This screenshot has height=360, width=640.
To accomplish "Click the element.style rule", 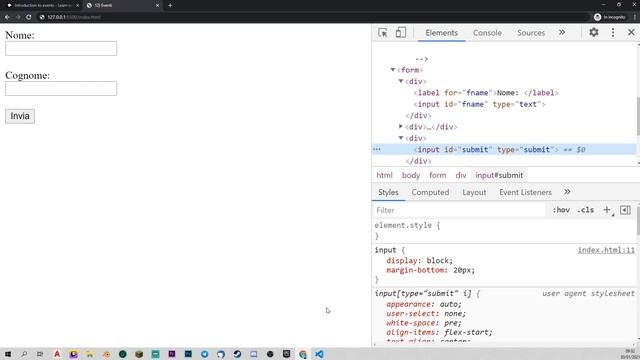I will coord(407,225).
